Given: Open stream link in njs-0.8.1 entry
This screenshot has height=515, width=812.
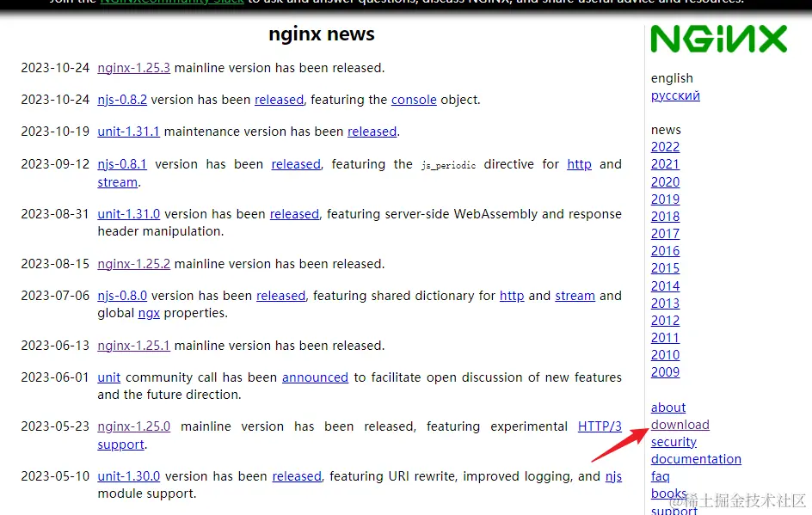Looking at the screenshot, I should coord(118,182).
